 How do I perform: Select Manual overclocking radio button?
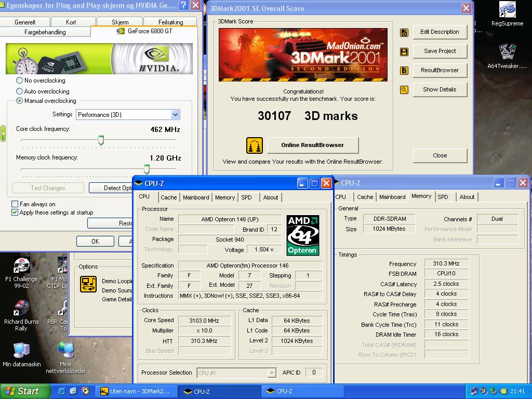19,101
